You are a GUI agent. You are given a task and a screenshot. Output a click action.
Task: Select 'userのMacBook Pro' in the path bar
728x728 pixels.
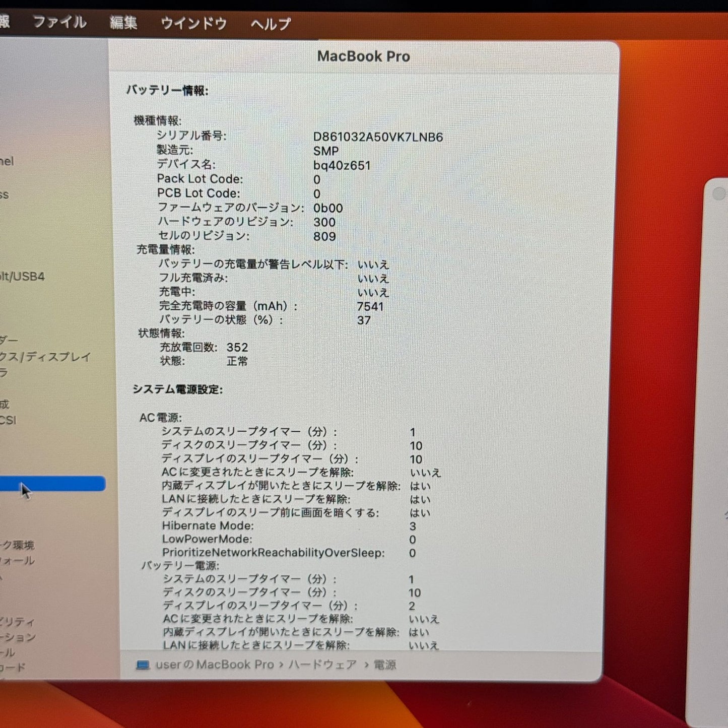coord(215,665)
